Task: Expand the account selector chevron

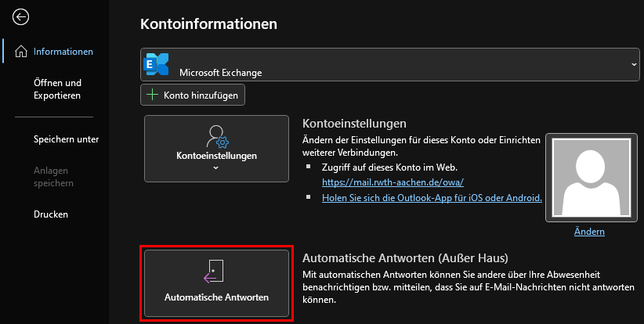Action: (x=632, y=63)
